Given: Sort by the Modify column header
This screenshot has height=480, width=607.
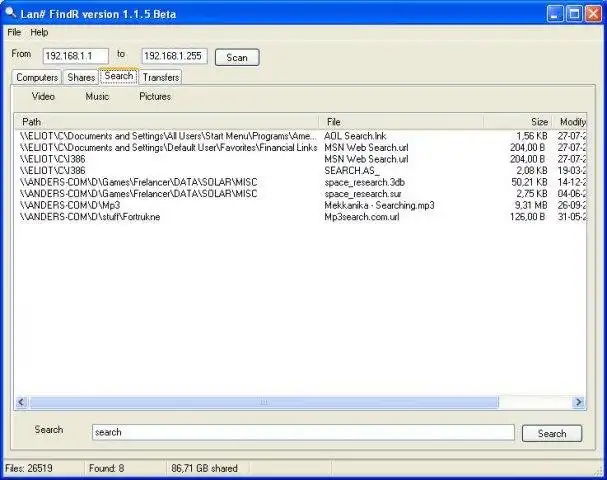Looking at the screenshot, I should click(569, 122).
